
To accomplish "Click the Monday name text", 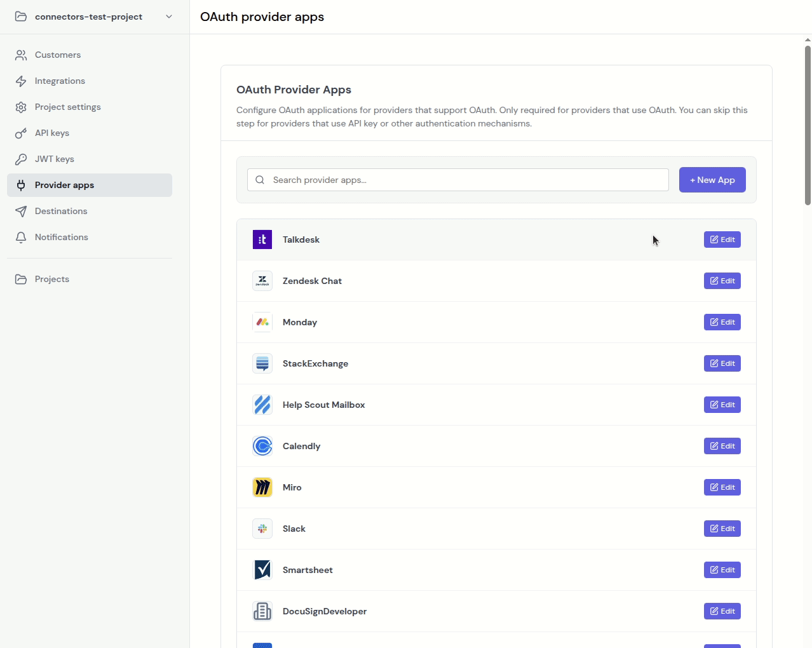I will [300, 322].
